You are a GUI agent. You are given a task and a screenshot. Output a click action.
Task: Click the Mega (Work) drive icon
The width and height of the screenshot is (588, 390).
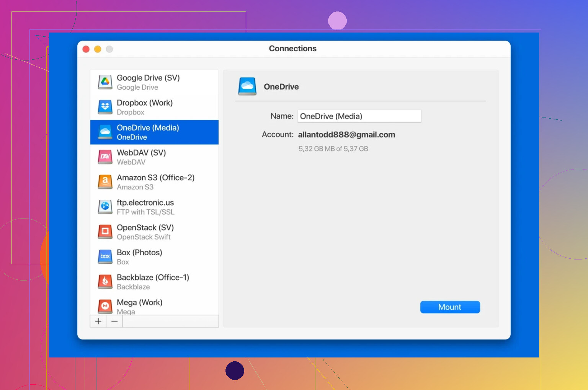tap(105, 306)
